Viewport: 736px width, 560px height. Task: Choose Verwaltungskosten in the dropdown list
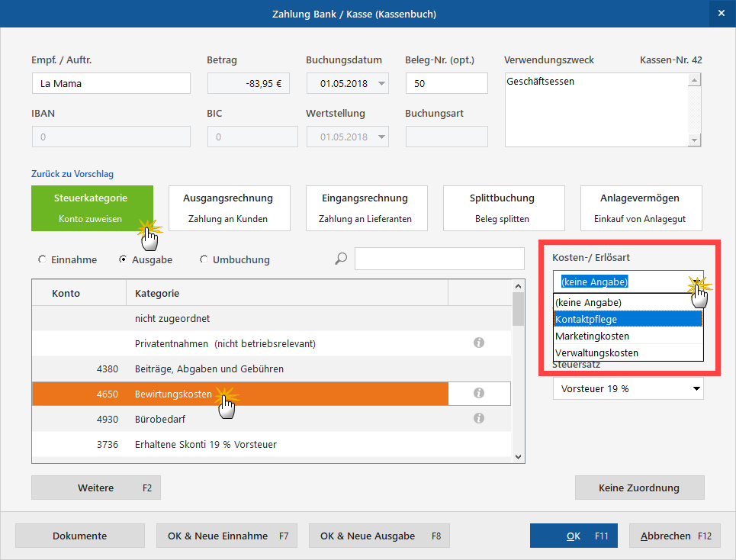[x=628, y=352]
